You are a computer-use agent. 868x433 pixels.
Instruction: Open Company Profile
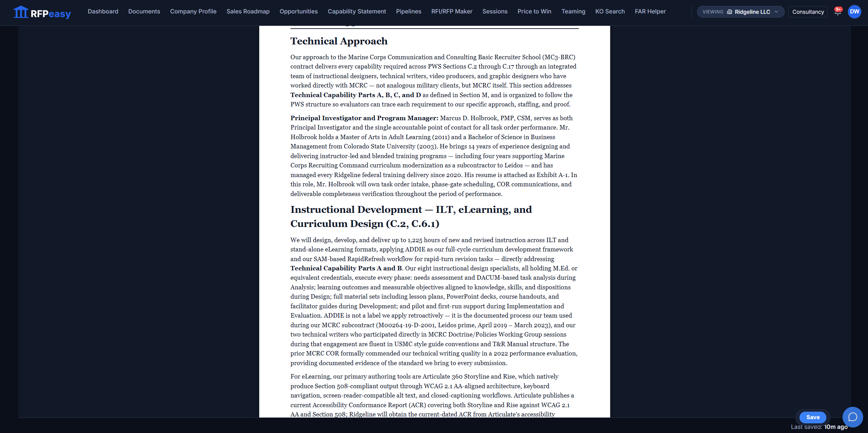[x=193, y=11]
